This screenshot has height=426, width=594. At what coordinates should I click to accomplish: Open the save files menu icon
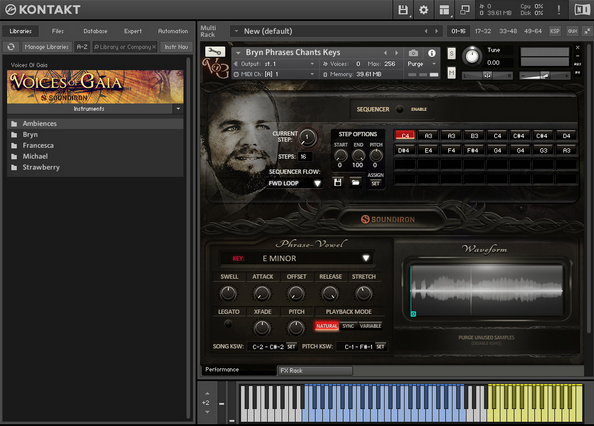pos(403,10)
